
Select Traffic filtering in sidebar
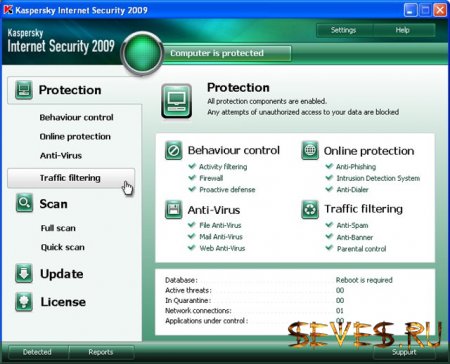click(71, 178)
